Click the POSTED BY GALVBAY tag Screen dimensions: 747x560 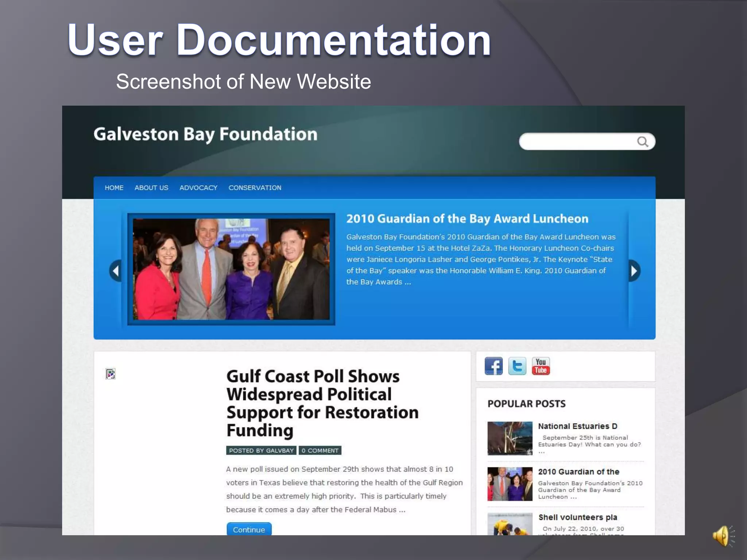pyautogui.click(x=261, y=451)
